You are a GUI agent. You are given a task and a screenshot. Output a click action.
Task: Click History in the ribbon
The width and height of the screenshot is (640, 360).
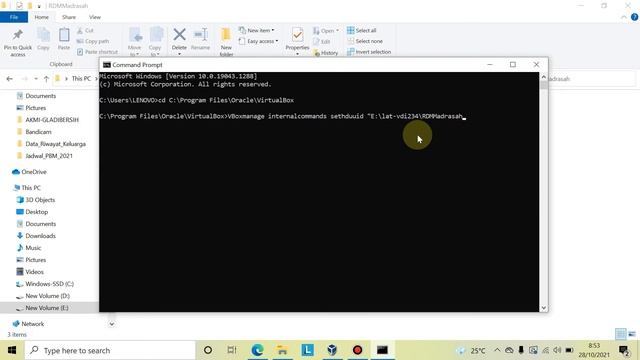coord(326,53)
